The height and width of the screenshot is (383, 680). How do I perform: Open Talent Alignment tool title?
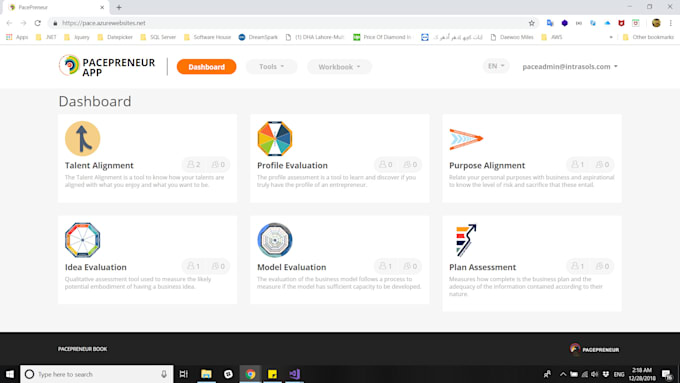coord(99,165)
